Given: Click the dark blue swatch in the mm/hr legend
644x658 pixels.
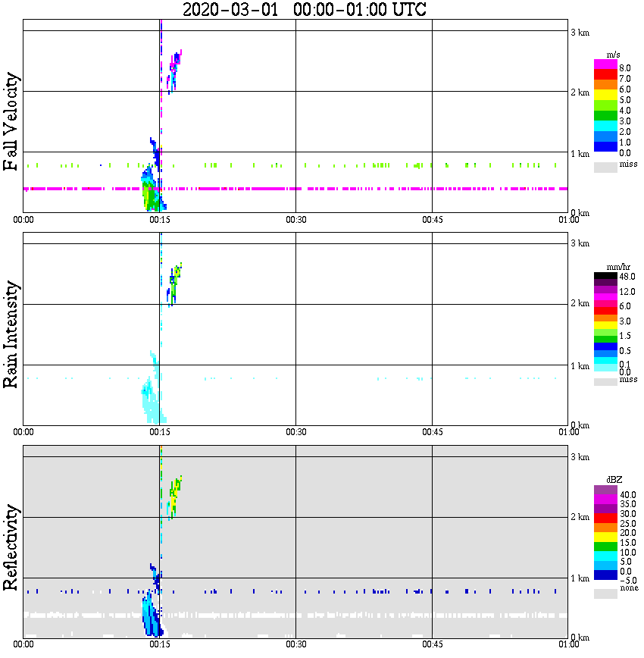Looking at the screenshot, I should coord(605,346).
